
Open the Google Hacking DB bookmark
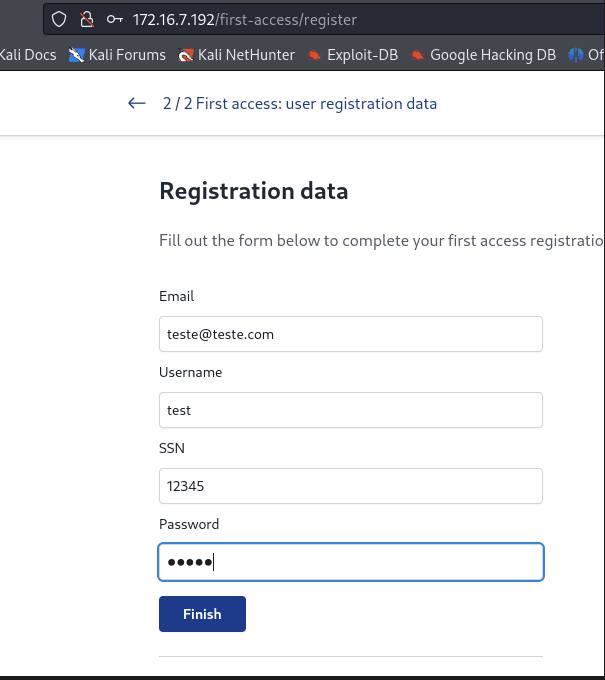[483, 55]
